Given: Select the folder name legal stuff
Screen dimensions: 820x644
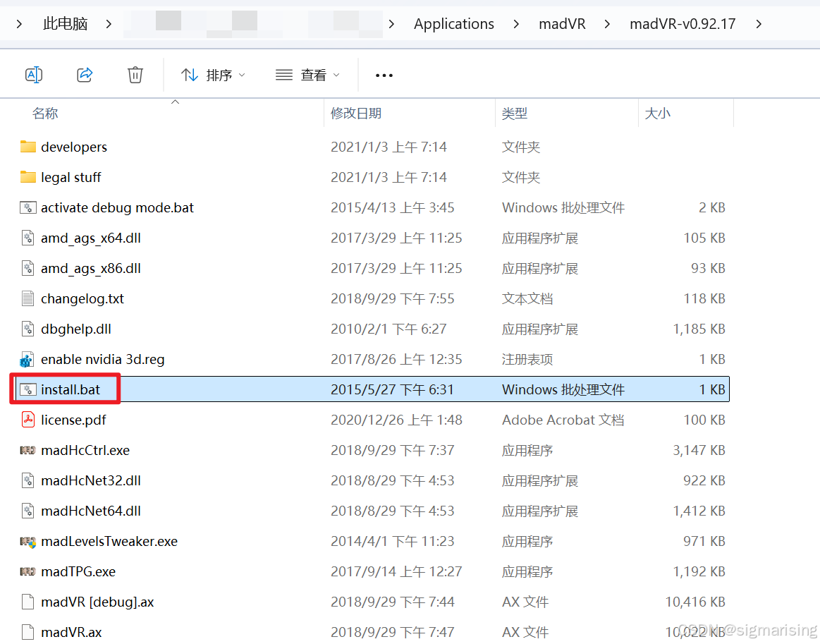Looking at the screenshot, I should [71, 177].
